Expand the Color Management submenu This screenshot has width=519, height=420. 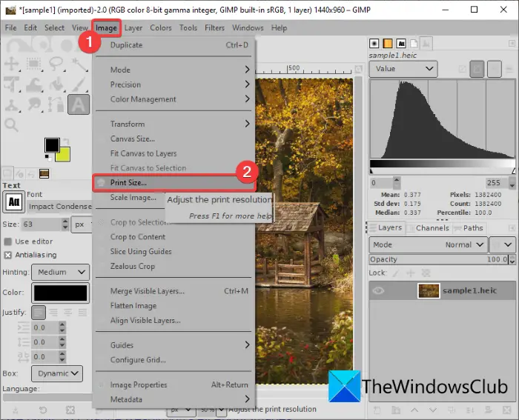(x=173, y=99)
